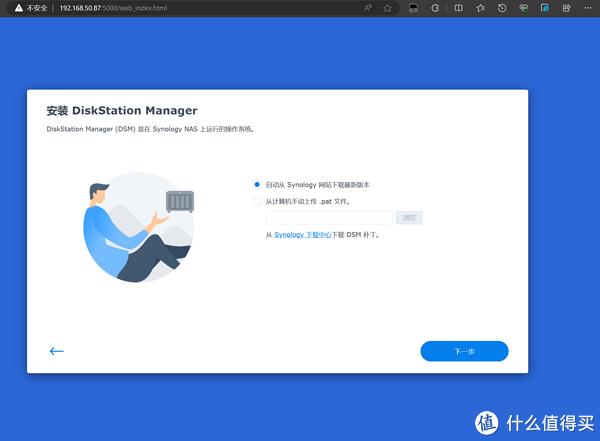This screenshot has height=441, width=600.
Task: Click the browser essentials heart icon
Action: click(x=523, y=8)
